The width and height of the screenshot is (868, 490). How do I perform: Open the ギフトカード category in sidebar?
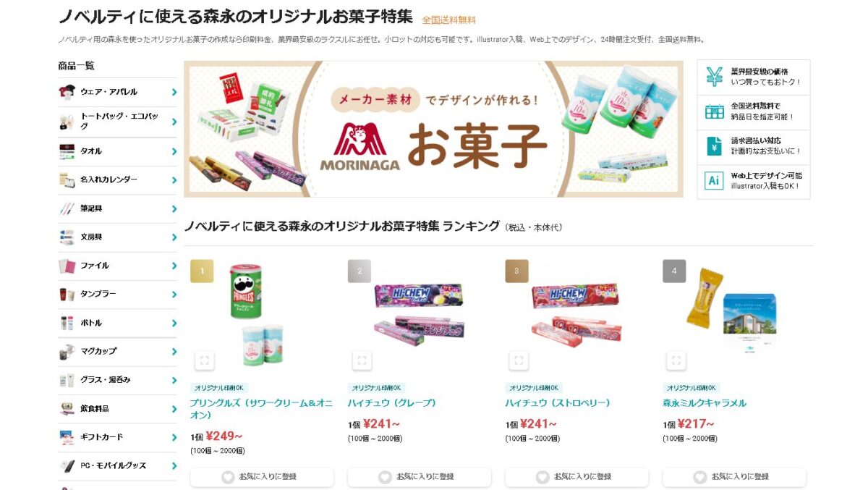tap(117, 437)
